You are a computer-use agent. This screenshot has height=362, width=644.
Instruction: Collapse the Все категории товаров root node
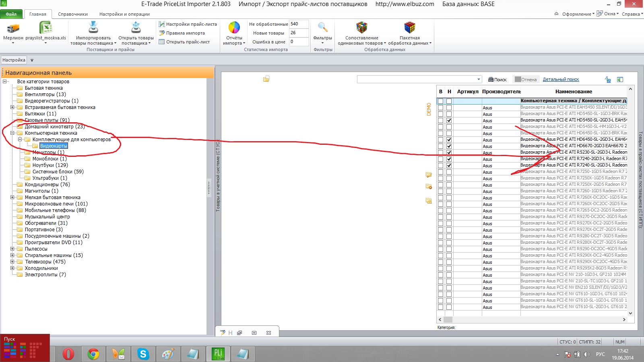point(5,82)
